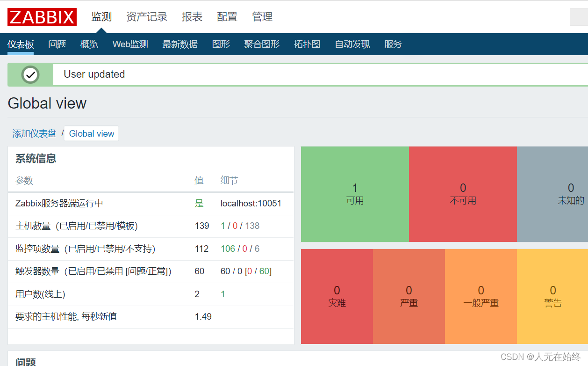
Task: Click the ZABBIX logo to return home
Action: [x=42, y=17]
